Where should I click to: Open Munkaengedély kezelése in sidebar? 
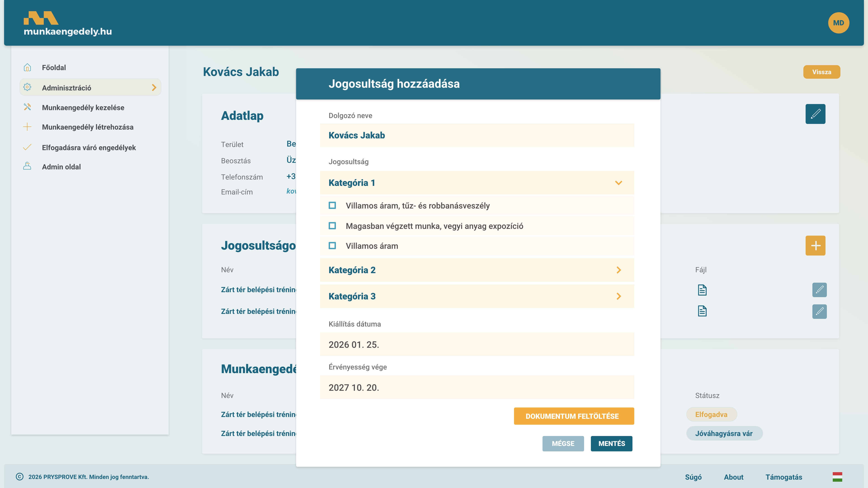(x=83, y=107)
